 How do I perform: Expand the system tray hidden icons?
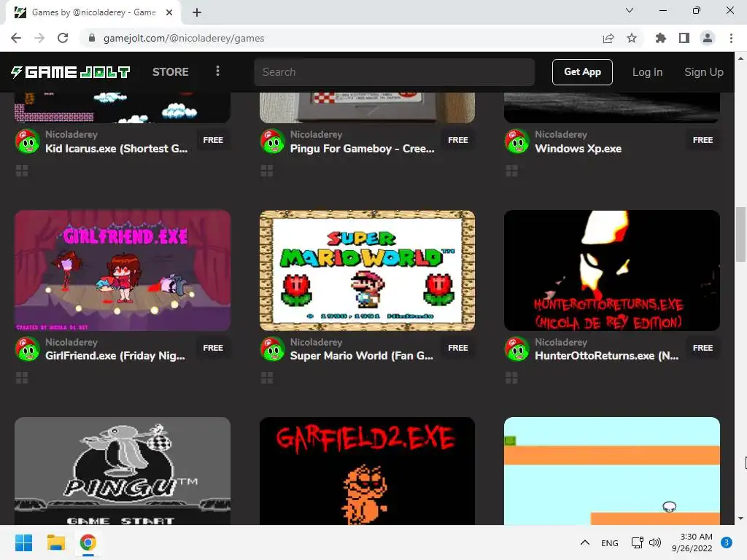585,542
